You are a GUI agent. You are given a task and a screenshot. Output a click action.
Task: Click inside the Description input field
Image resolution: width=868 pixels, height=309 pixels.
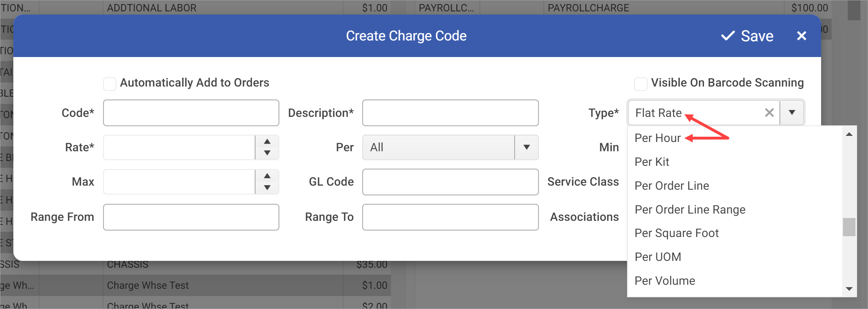[x=450, y=113]
